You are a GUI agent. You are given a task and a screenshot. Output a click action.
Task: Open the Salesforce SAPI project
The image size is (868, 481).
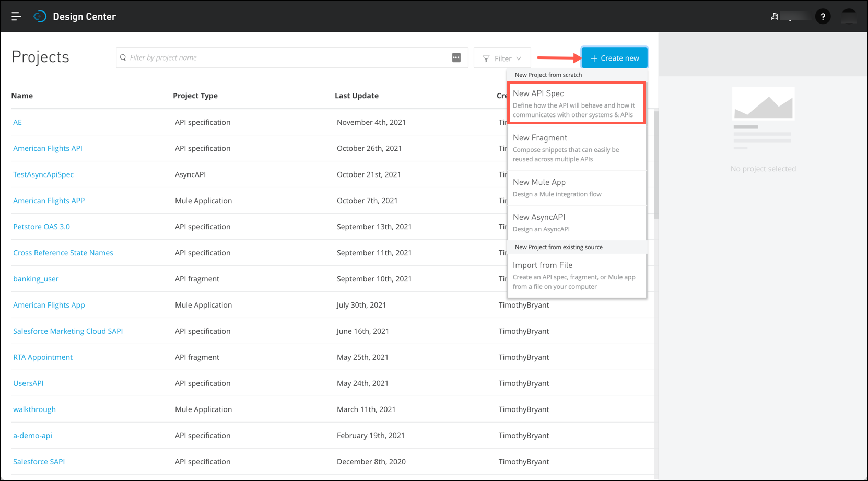click(39, 462)
